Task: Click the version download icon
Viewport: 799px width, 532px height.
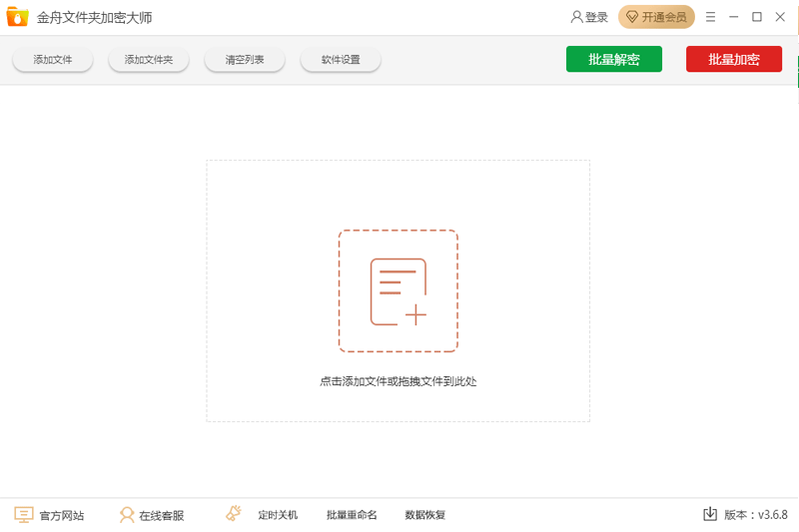Action: click(710, 514)
